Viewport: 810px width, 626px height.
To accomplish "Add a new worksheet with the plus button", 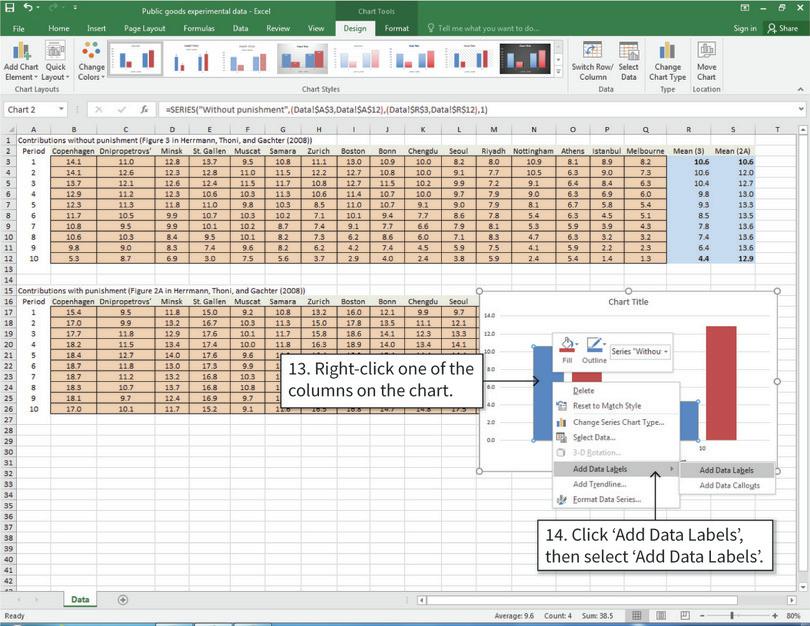I will coord(121,599).
